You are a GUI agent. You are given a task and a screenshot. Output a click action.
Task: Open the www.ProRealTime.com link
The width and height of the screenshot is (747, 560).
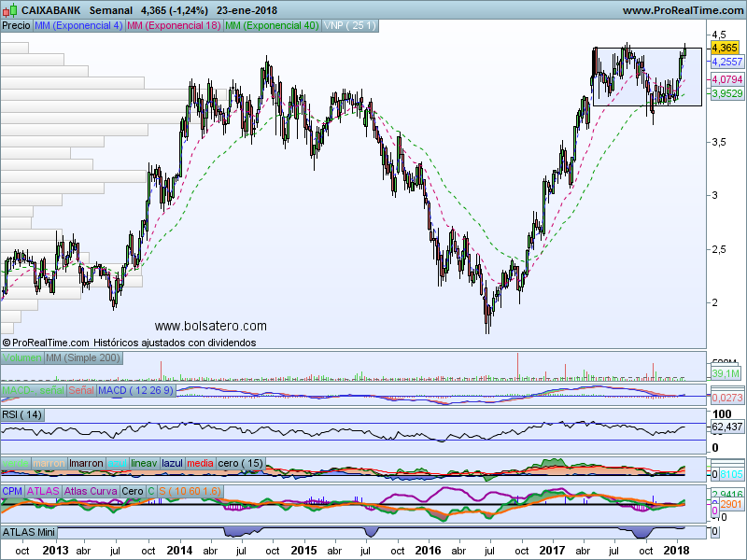tap(682, 10)
